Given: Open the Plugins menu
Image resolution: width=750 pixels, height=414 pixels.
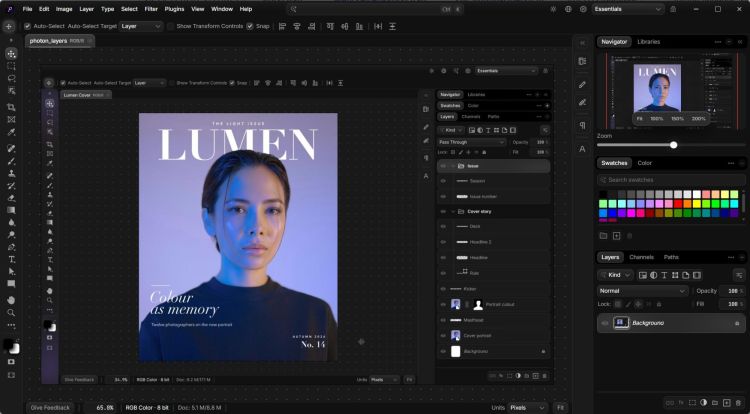Looking at the screenshot, I should click(174, 9).
